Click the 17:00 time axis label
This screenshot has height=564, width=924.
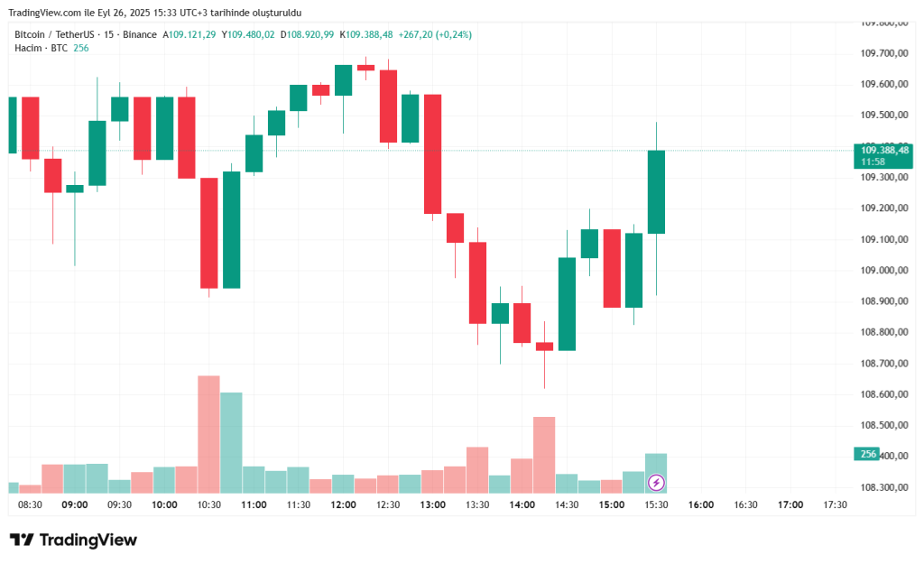tap(790, 505)
